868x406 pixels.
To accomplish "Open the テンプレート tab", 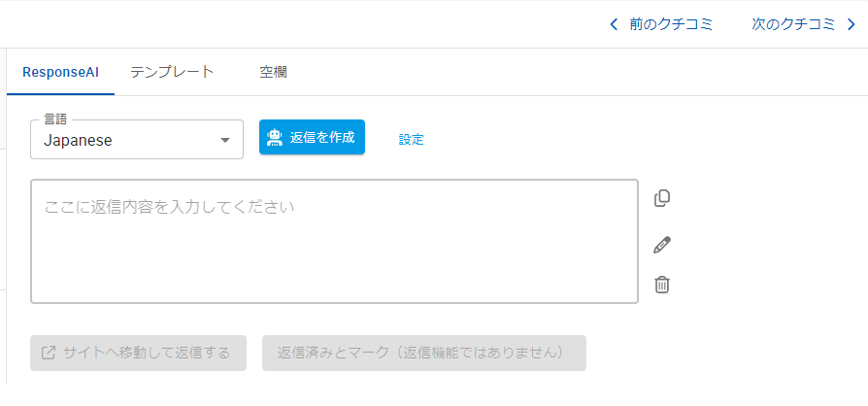I will [172, 73].
